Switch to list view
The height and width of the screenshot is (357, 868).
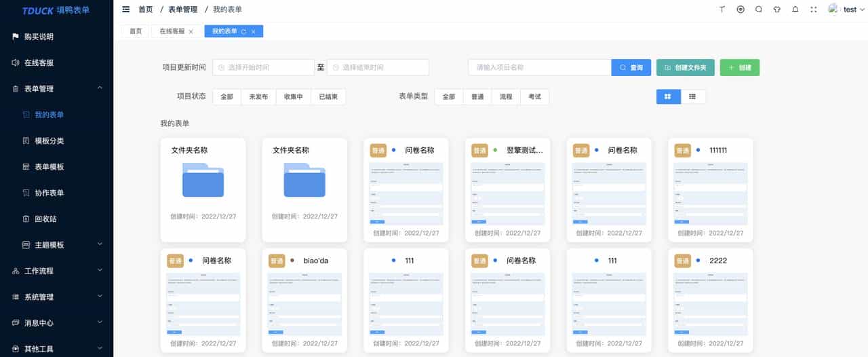click(x=692, y=96)
